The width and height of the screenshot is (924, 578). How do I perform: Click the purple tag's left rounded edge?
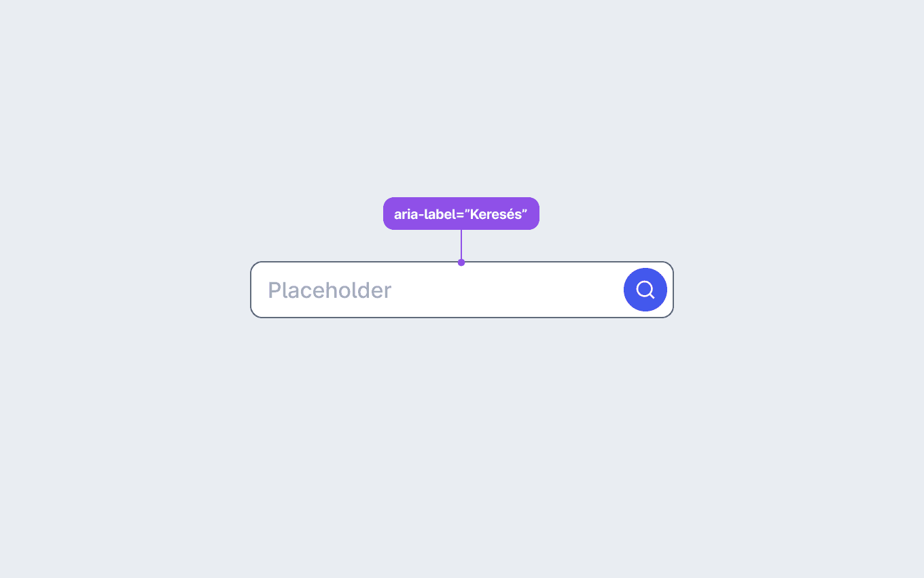[x=387, y=214]
